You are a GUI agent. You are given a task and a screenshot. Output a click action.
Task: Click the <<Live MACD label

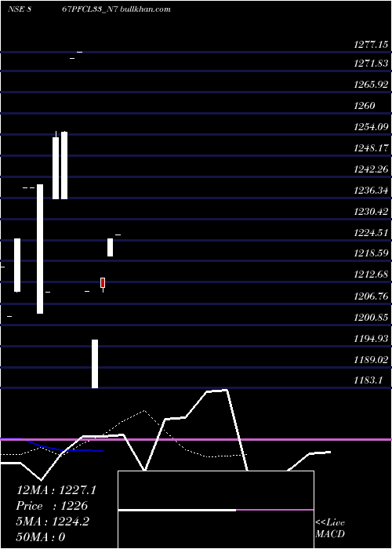(x=330, y=529)
